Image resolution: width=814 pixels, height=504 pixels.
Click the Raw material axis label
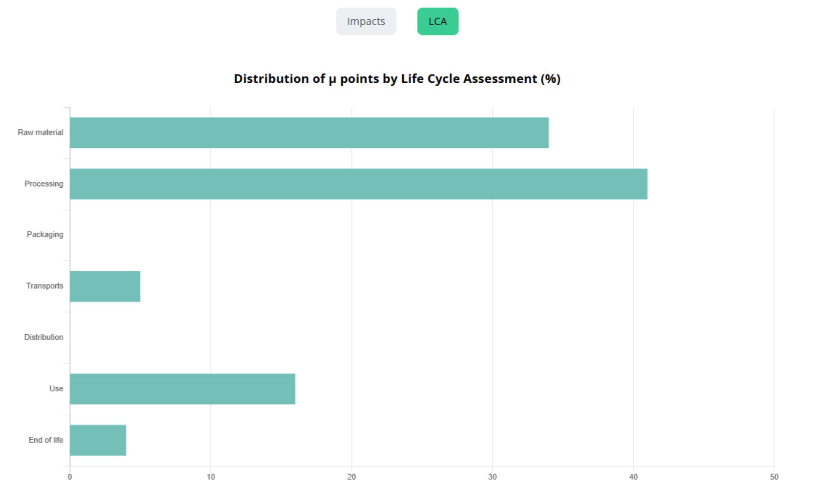tap(40, 132)
